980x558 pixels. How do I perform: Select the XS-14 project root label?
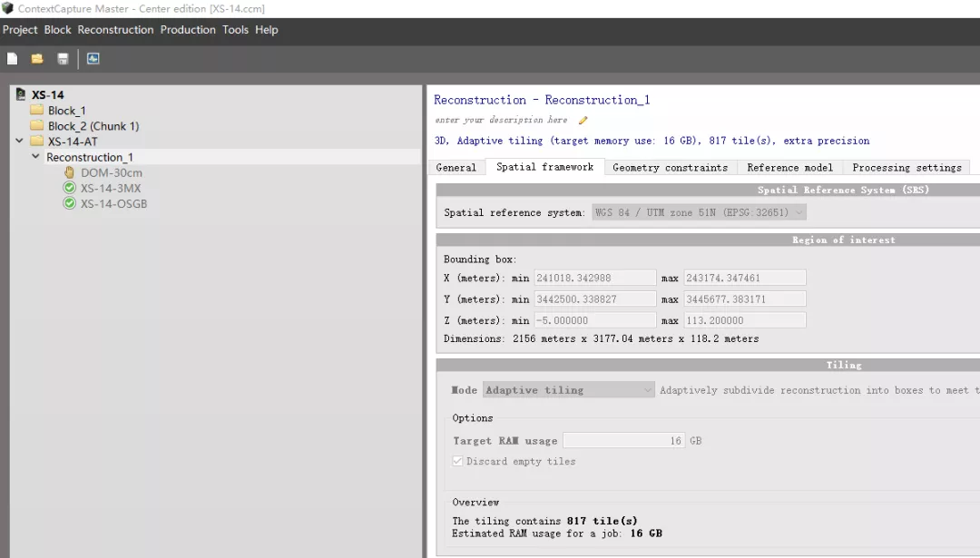[x=48, y=95]
